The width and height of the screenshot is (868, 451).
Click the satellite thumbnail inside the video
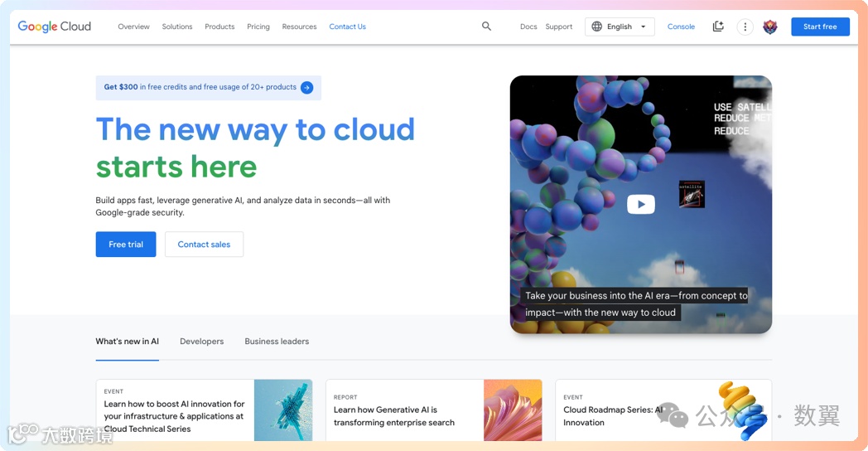(692, 195)
